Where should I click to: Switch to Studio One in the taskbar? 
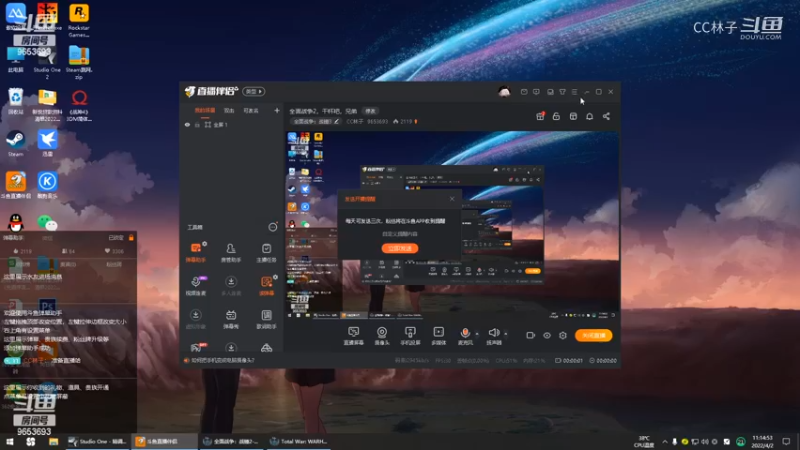98,441
